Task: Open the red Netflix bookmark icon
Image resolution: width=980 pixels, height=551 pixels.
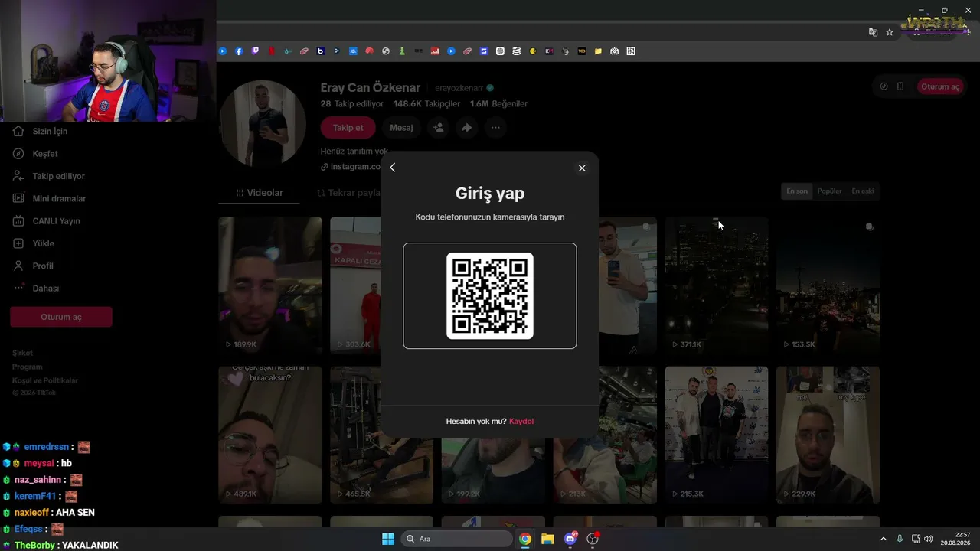Action: [x=272, y=51]
